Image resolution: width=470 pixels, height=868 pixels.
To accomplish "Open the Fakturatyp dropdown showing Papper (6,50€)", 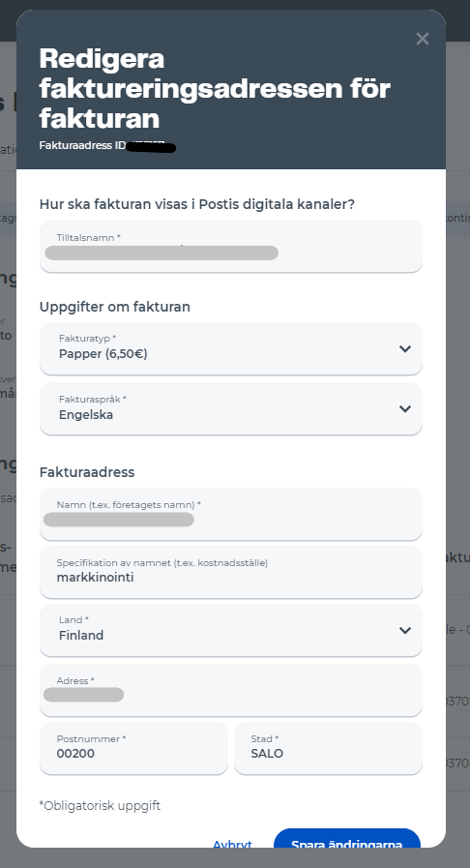I will [231, 348].
